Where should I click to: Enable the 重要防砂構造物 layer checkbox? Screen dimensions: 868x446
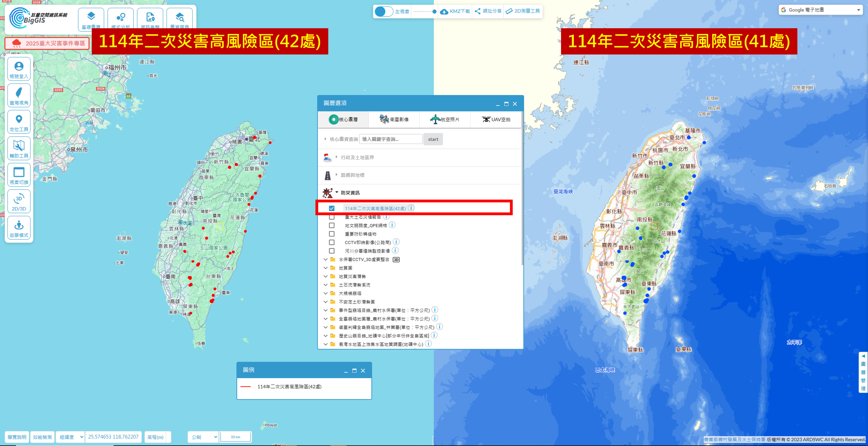point(332,234)
